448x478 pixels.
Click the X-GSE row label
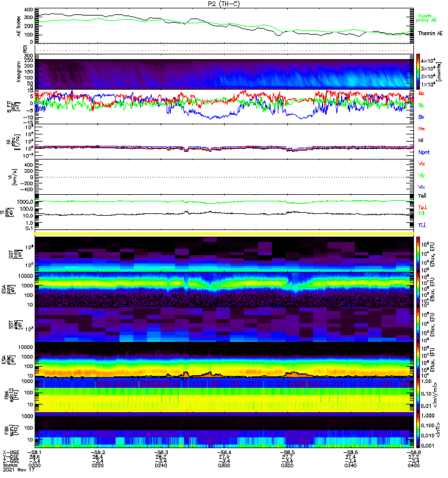point(11,453)
